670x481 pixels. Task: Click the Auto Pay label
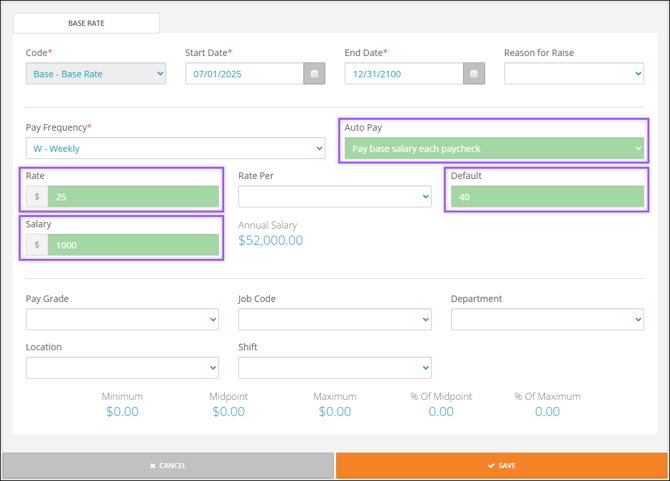[363, 127]
